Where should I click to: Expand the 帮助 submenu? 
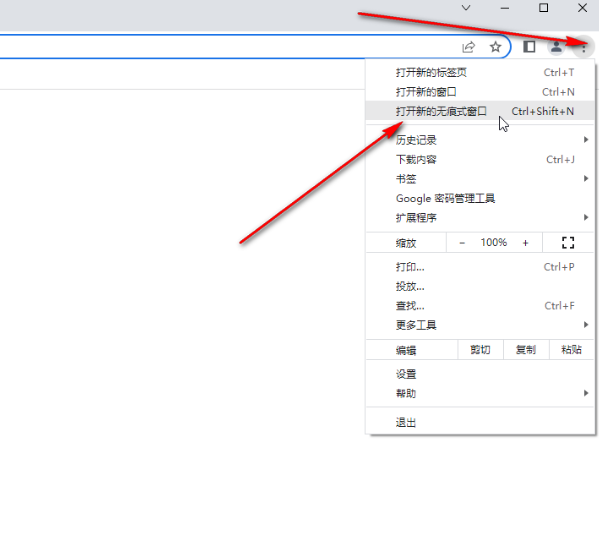click(480, 393)
